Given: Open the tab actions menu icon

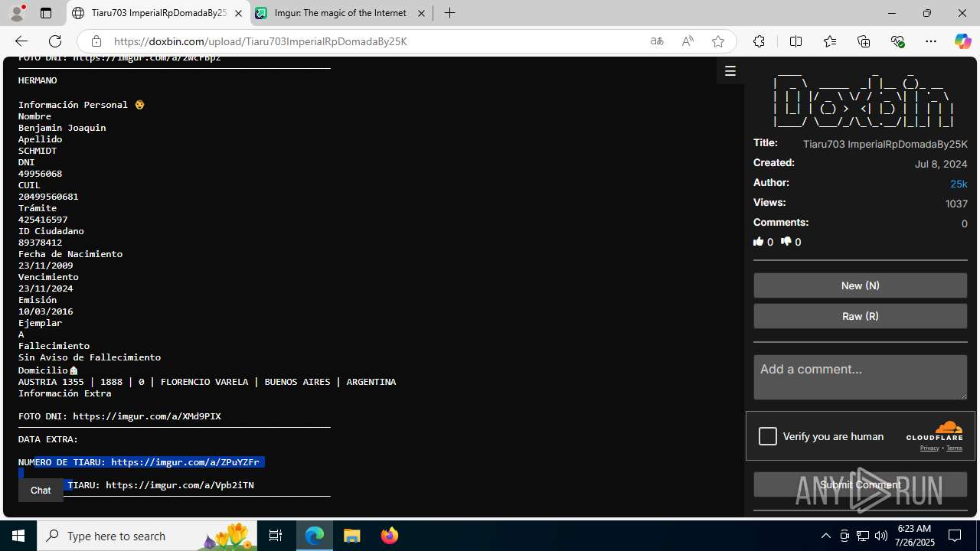Looking at the screenshot, I should 46,13.
